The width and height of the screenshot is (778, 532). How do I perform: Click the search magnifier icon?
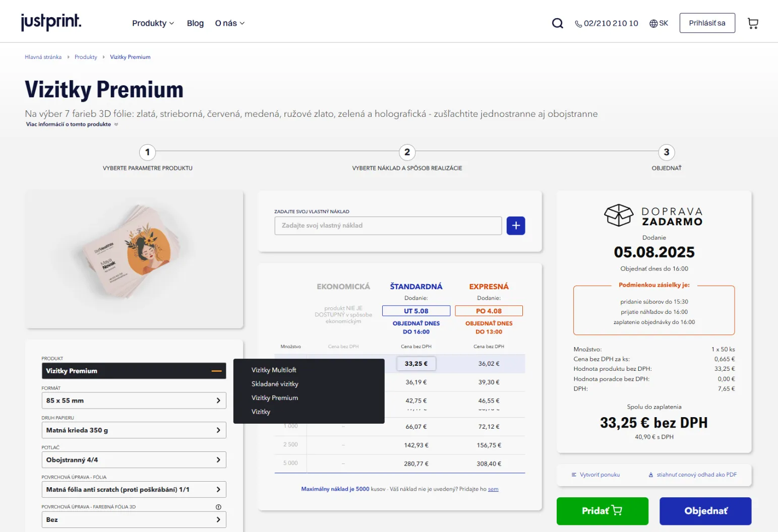(557, 23)
